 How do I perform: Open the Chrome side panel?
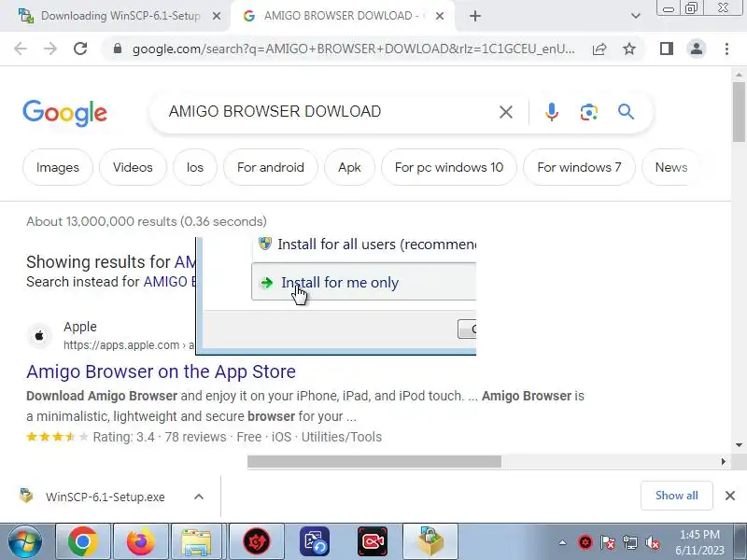coord(667,49)
